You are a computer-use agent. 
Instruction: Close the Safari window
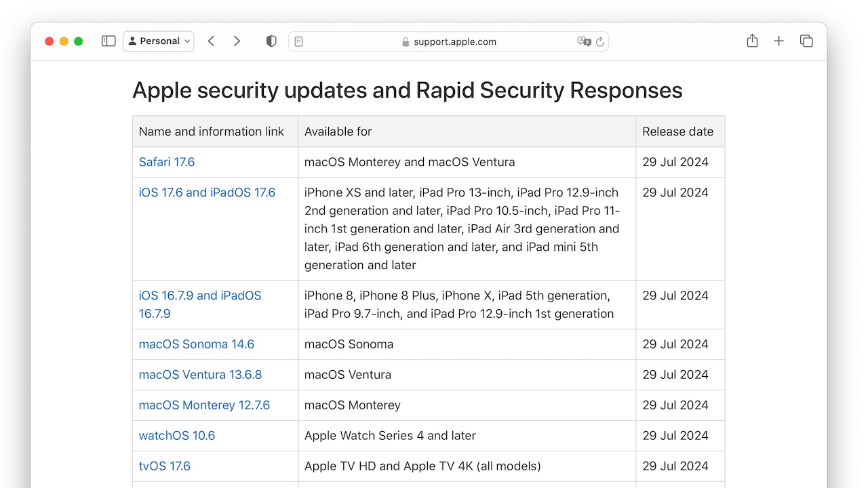coord(50,41)
